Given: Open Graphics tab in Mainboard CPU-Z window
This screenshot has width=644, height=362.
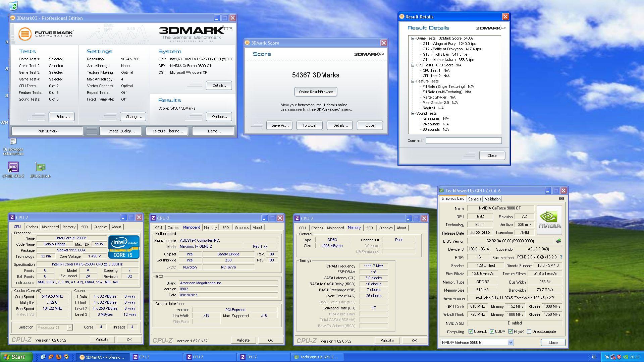Looking at the screenshot, I should 241,228.
